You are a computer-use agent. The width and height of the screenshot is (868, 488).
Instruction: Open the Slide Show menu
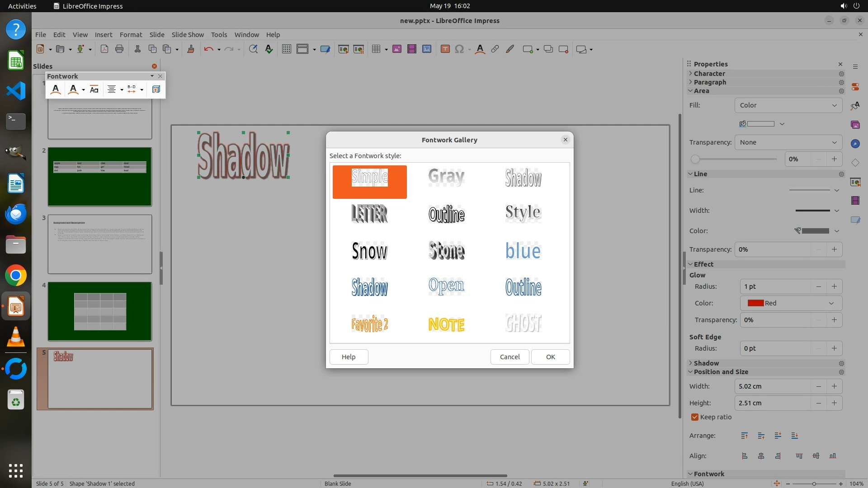pyautogui.click(x=187, y=35)
